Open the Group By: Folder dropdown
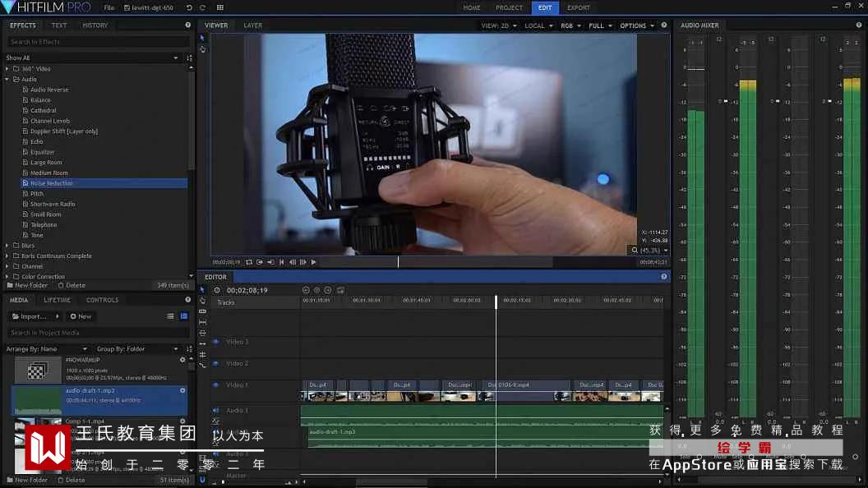 click(x=137, y=349)
